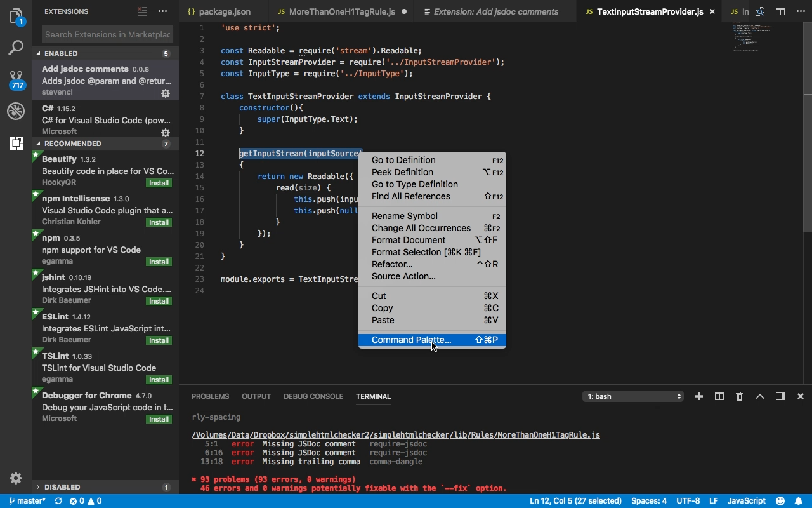Open the Debug view in activity bar

point(16,111)
